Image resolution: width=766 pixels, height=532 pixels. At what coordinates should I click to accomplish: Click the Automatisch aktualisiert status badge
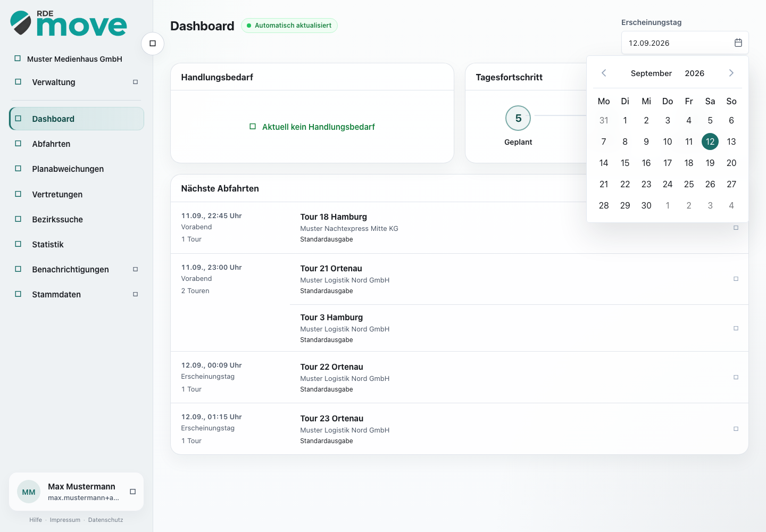289,26
